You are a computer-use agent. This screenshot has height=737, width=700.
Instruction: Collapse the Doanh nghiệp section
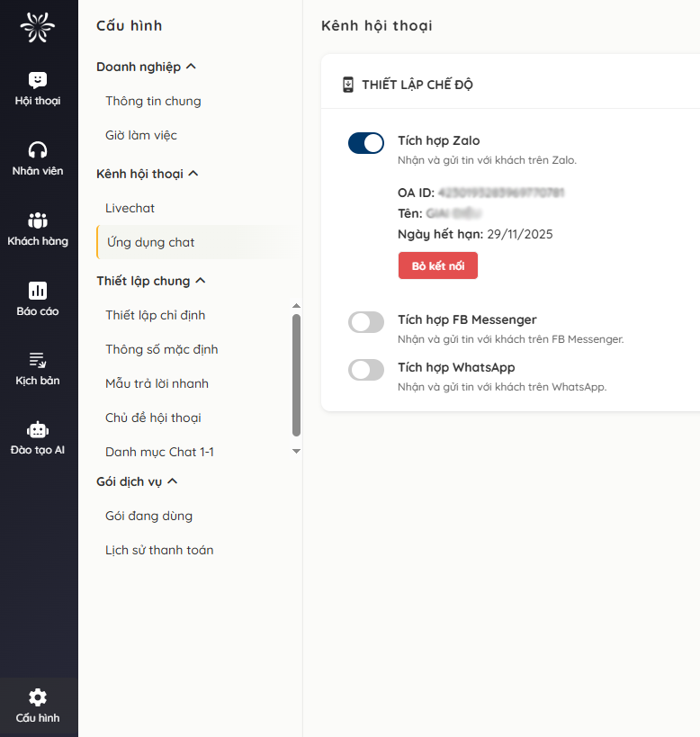(191, 67)
